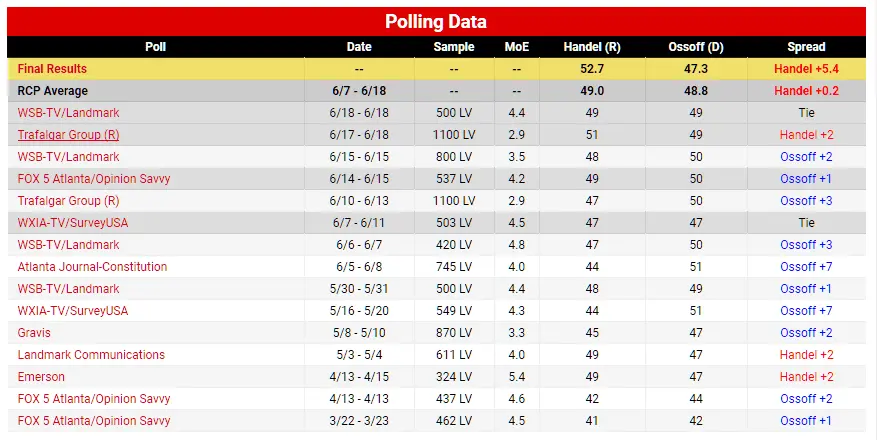Open WXIA-TV/SurveyUSA poll dated 5/16 - 5/20
Viewport: 877px width, 440px height.
coord(73,311)
